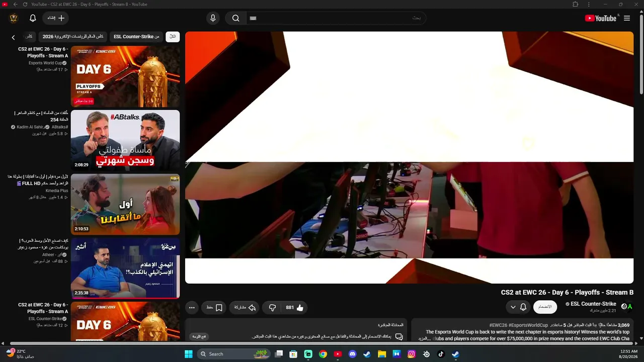Open Instagram from the taskbar
Screen dimensions: 644x362
pyautogui.click(x=412, y=354)
